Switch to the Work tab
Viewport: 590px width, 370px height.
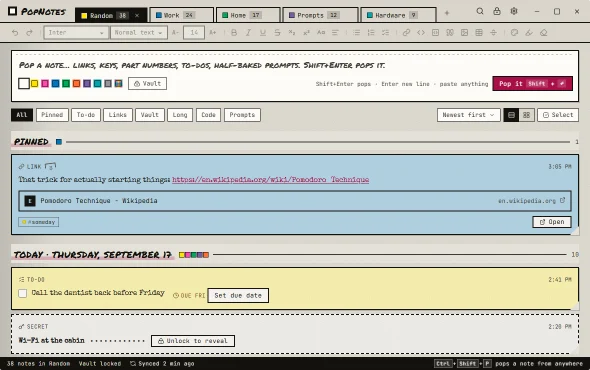(x=182, y=15)
